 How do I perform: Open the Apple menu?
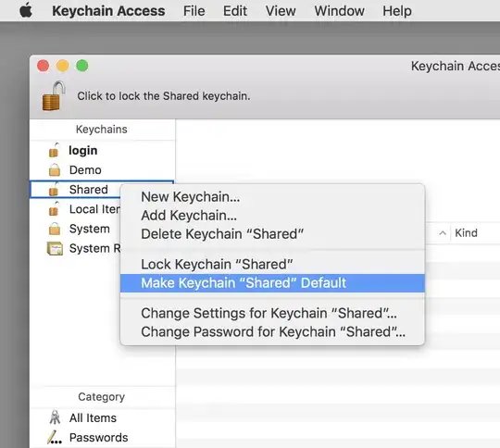pos(26,10)
